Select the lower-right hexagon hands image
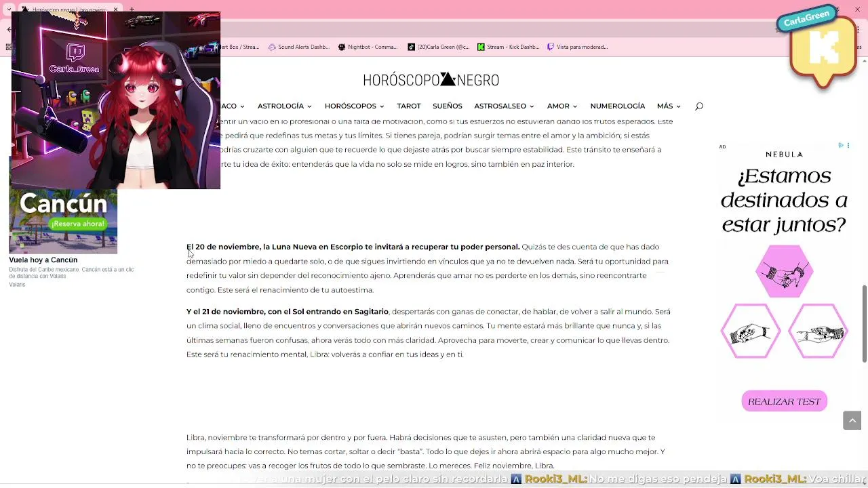Image resolution: width=868 pixels, height=488 pixels. [x=818, y=331]
